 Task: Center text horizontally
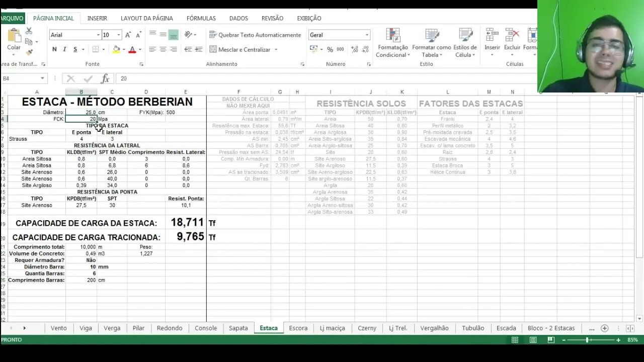[x=163, y=49]
